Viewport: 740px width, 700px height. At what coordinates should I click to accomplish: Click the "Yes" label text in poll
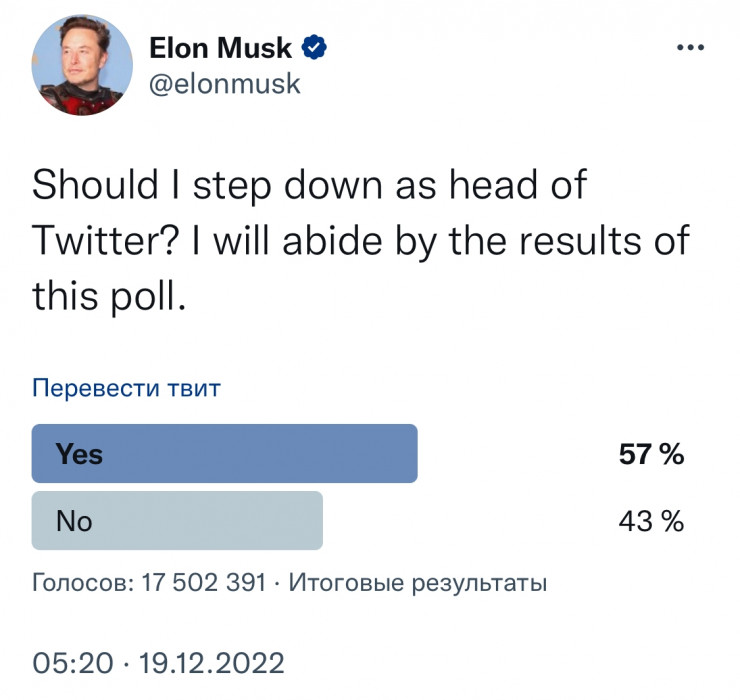79,454
